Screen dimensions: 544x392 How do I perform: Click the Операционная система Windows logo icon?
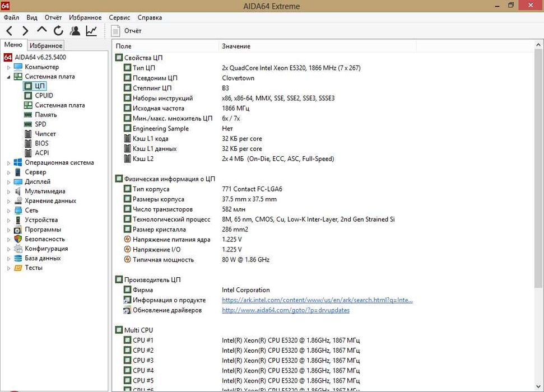coord(18,162)
